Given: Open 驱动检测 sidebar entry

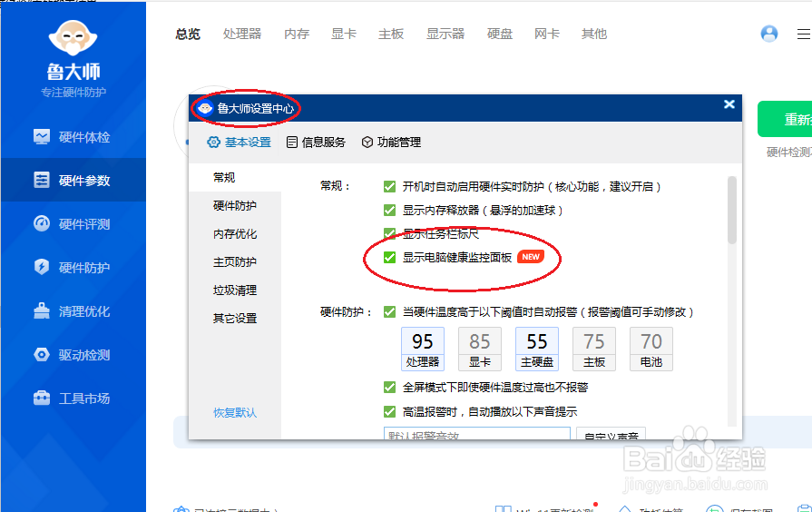Looking at the screenshot, I should pos(73,355).
